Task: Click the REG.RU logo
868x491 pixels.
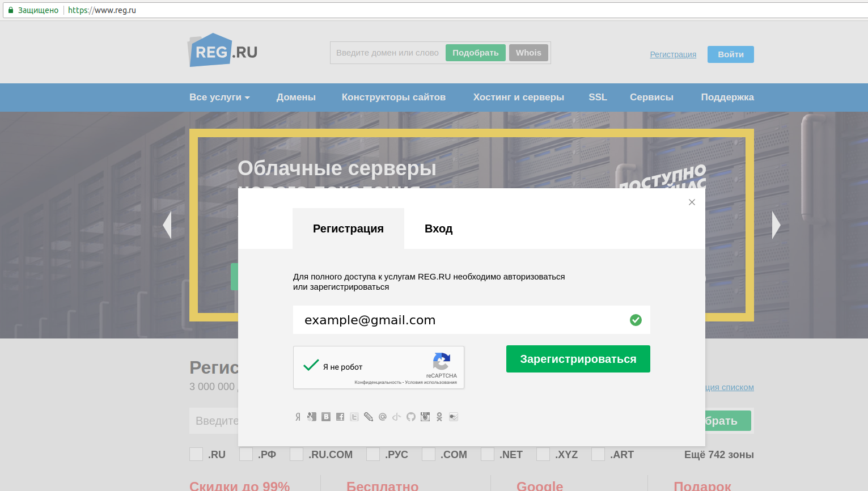Action: [222, 50]
